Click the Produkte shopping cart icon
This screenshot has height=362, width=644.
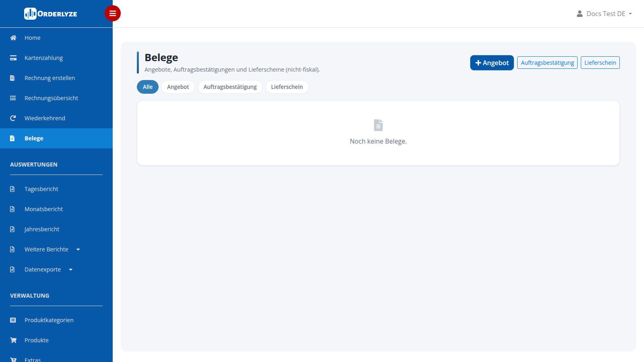13,340
